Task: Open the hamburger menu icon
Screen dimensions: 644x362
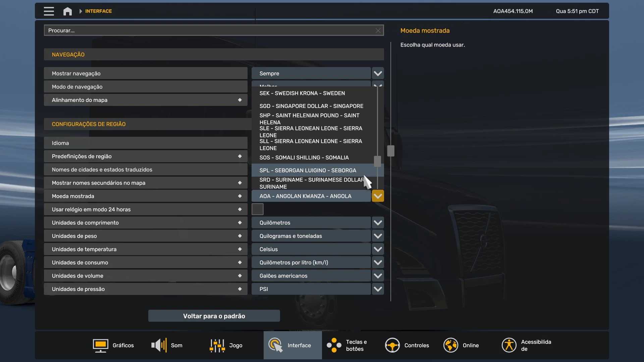Action: tap(49, 11)
